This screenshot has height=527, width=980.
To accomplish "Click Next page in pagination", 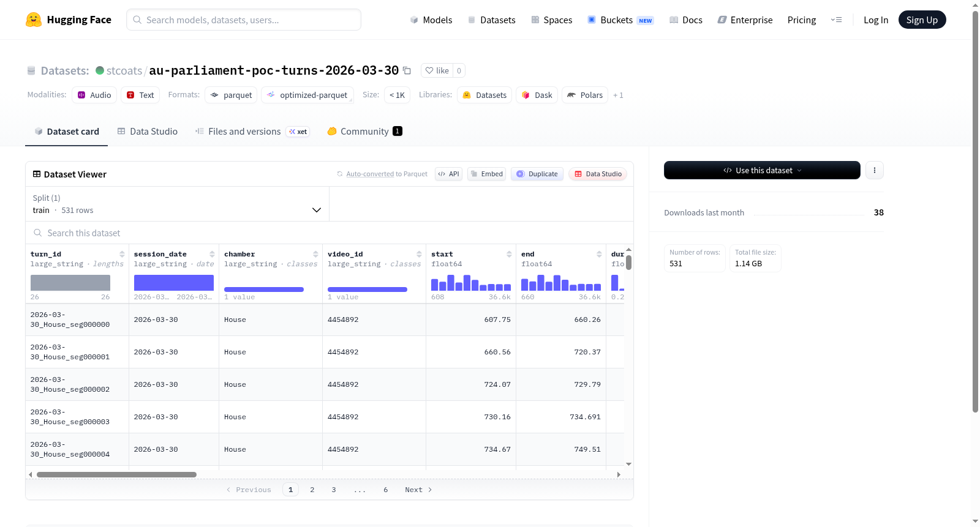I will (x=419, y=490).
